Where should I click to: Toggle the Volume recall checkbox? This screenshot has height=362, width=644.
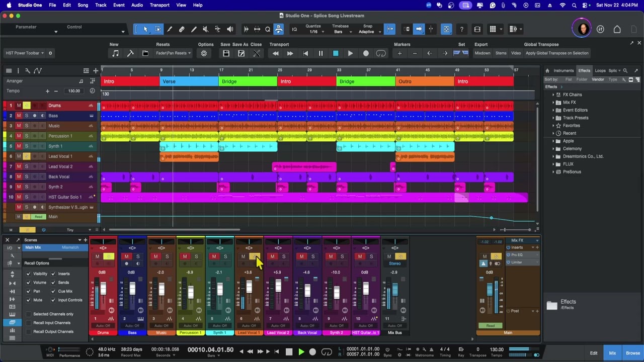28,283
